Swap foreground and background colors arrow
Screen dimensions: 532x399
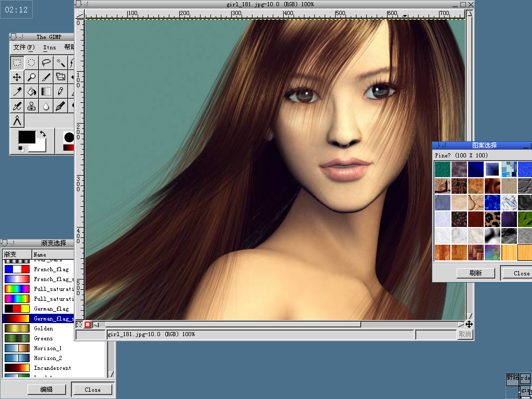(43, 134)
